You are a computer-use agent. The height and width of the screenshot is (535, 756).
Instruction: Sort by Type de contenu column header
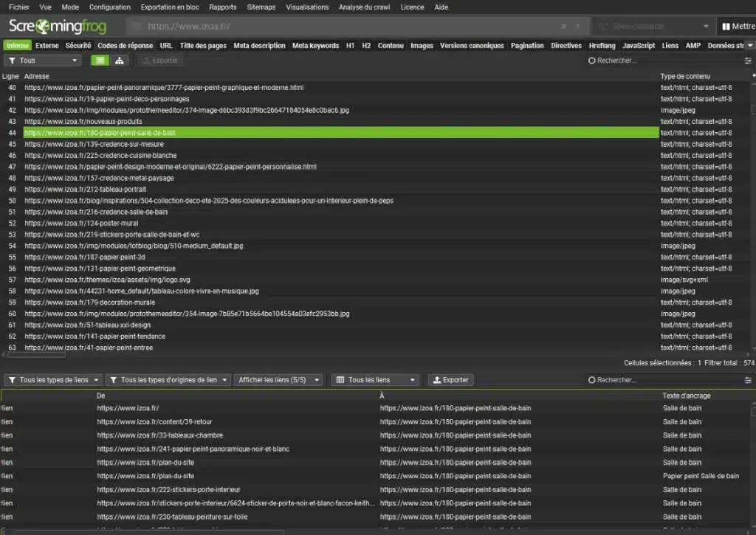(685, 76)
